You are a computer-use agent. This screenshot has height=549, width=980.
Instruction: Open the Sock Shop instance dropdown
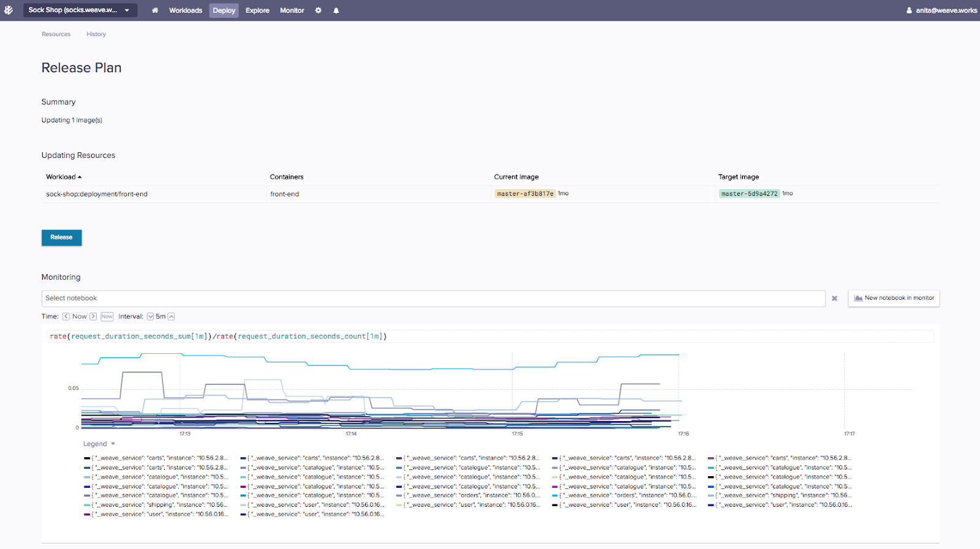(x=80, y=10)
